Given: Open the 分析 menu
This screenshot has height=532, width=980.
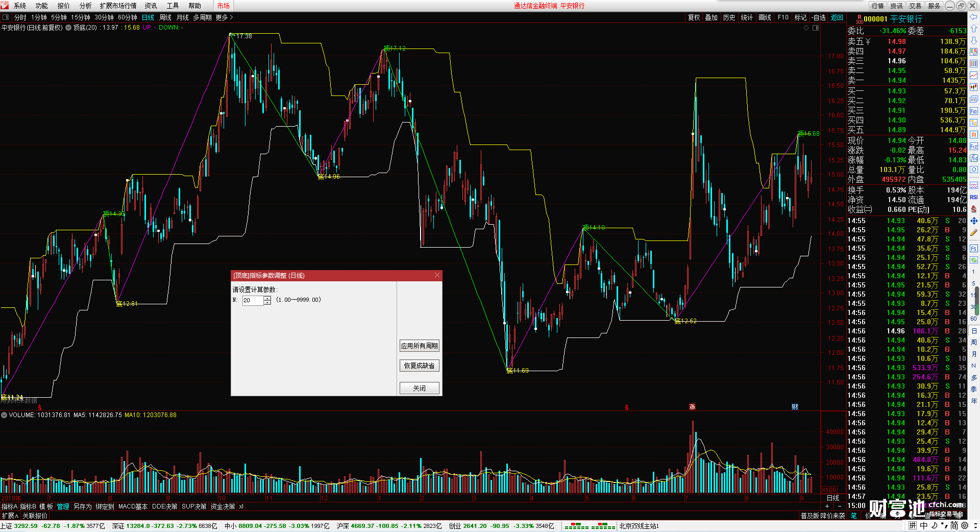Looking at the screenshot, I should click(x=85, y=6).
